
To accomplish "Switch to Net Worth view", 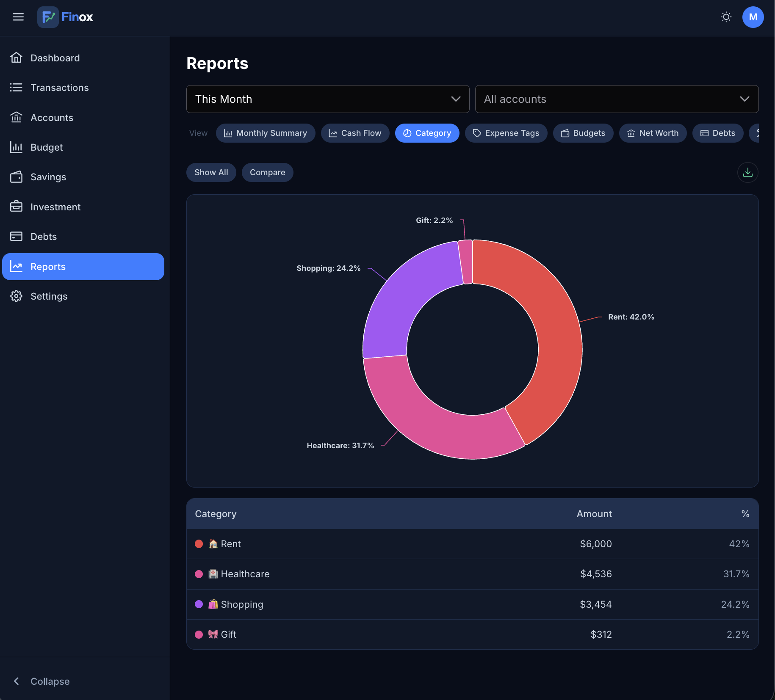I will [x=653, y=133].
